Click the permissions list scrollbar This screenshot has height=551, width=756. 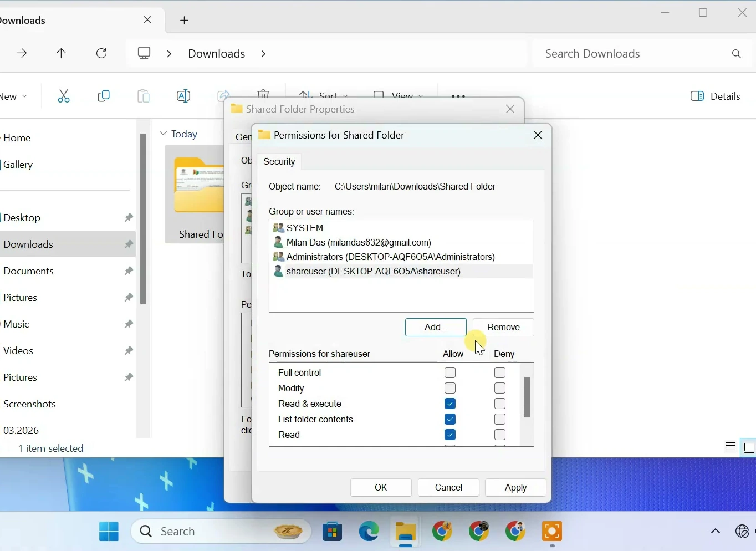[527, 397]
